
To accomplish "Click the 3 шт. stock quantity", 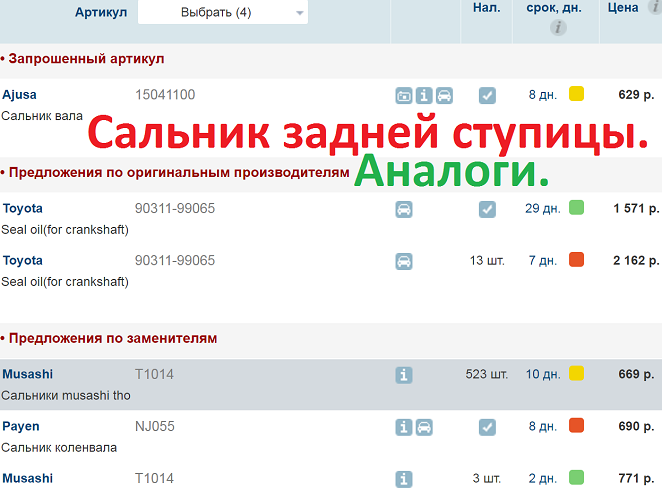I will pos(487,478).
